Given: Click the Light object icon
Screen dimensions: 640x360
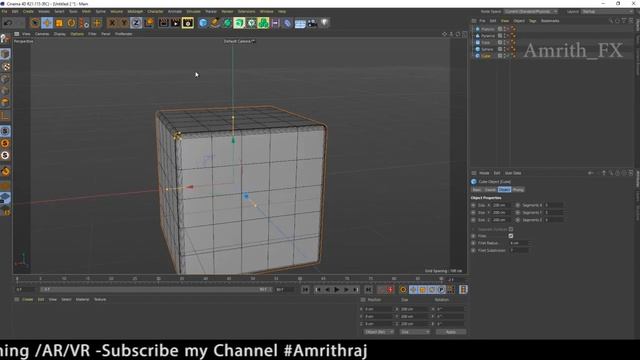Looking at the screenshot, I should click(324, 23).
